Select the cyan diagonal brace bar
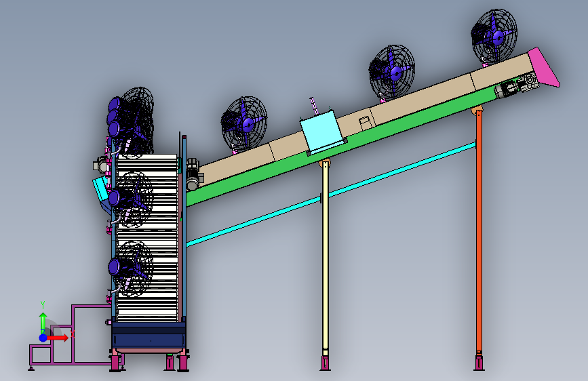The width and height of the screenshot is (588, 381). tap(331, 195)
